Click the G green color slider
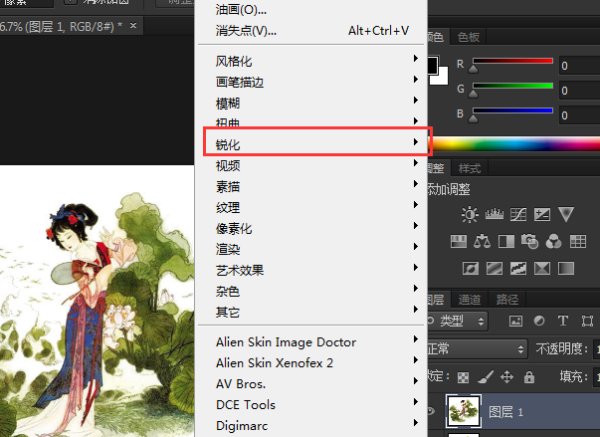The height and width of the screenshot is (437, 600). [513, 86]
